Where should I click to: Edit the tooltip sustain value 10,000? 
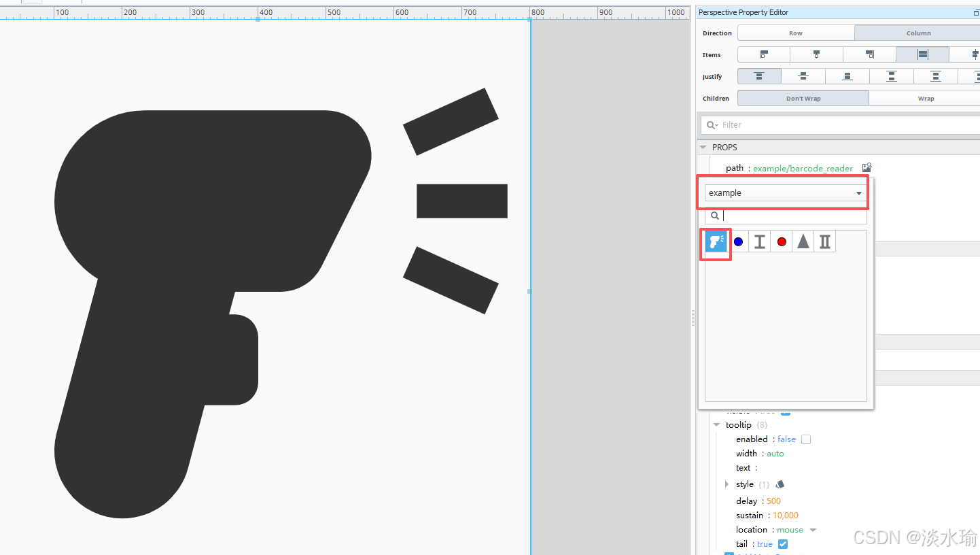786,516
